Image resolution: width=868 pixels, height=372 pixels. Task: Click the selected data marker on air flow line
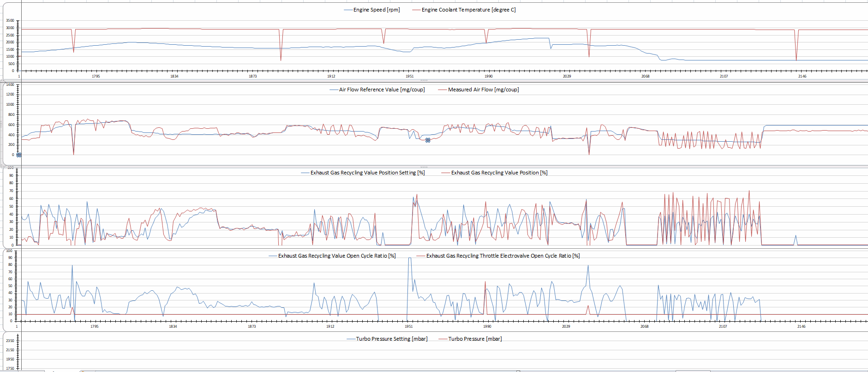(x=428, y=140)
